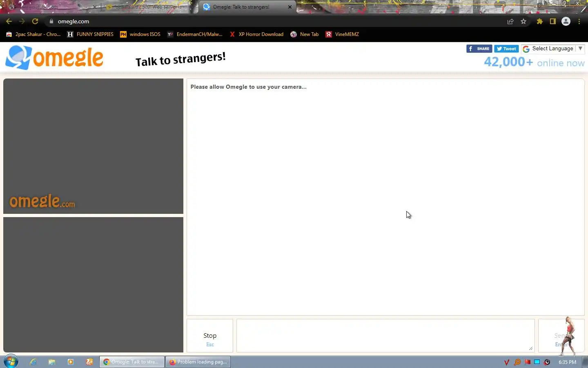Switch to Chrome Omegle taskbar window
The image size is (588, 368).
tap(132, 362)
